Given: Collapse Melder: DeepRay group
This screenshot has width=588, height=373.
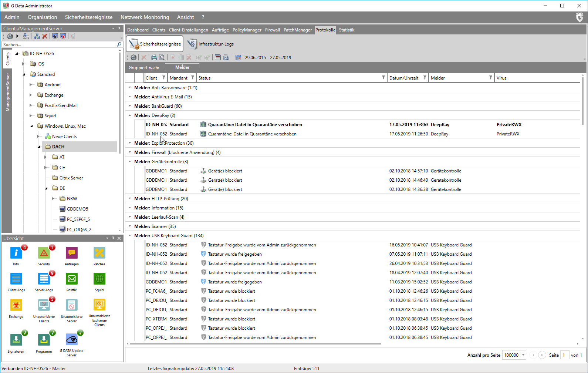Looking at the screenshot, I should 130,115.
